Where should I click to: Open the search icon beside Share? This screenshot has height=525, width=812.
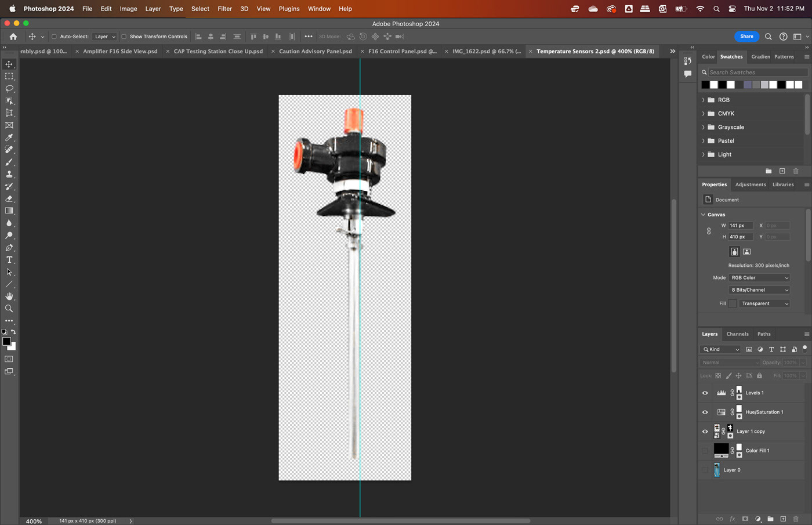tap(768, 37)
